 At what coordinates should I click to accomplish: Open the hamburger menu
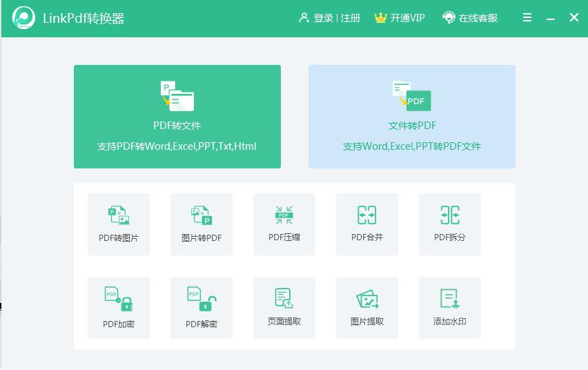point(527,17)
